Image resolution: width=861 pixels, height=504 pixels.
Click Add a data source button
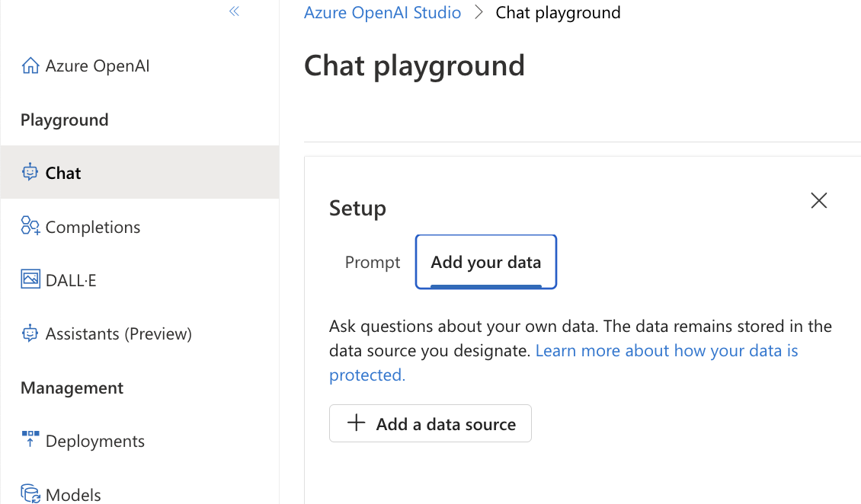pyautogui.click(x=431, y=423)
